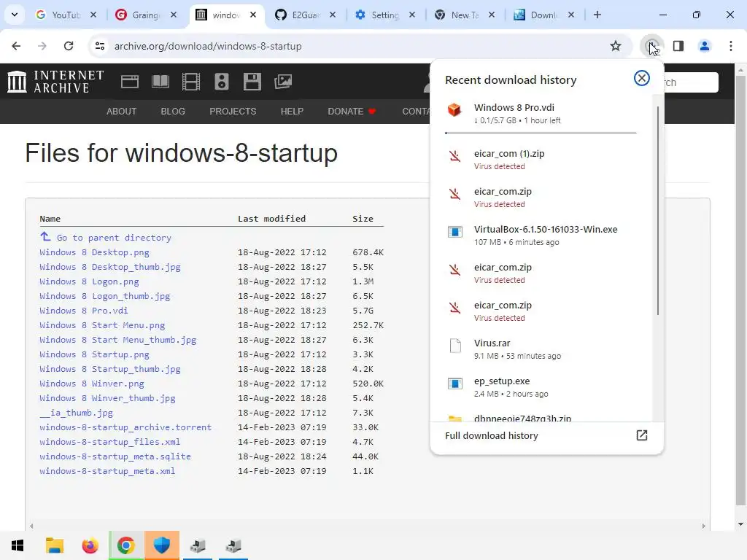The width and height of the screenshot is (747, 560).
Task: Switch to the New Tab tab
Action: point(465,15)
